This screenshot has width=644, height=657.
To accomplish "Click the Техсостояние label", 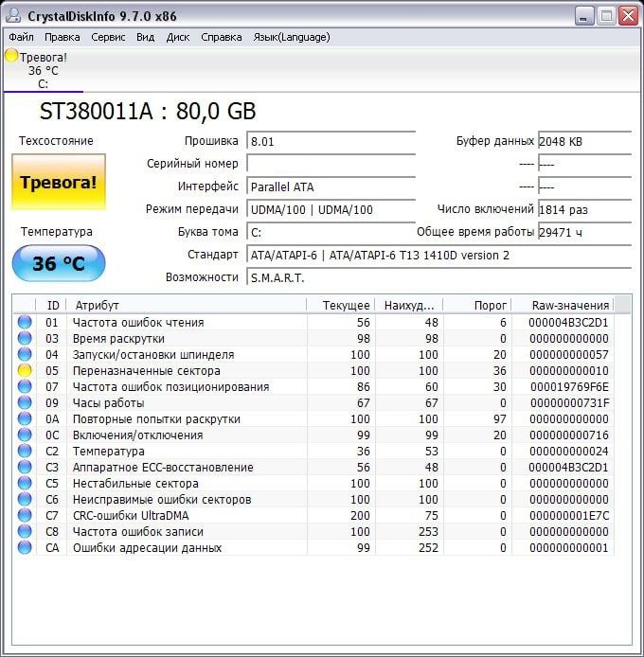I will [56, 141].
